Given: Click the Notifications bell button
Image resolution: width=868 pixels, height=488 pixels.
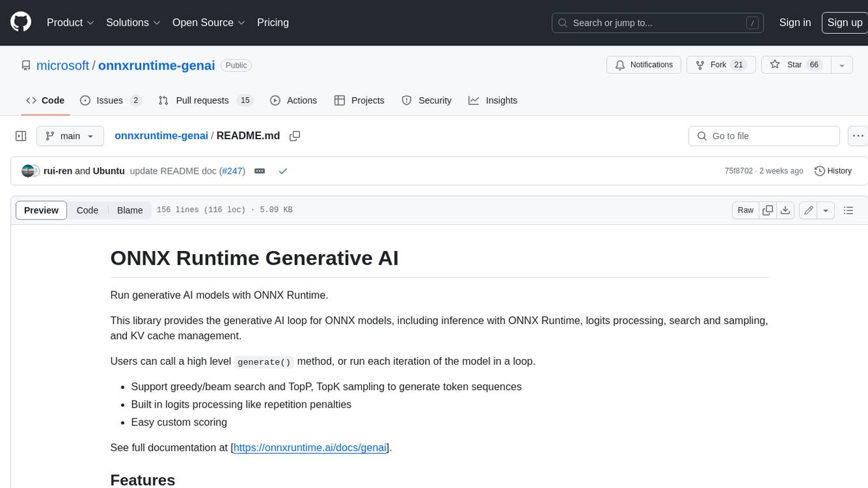Looking at the screenshot, I should 644,65.
